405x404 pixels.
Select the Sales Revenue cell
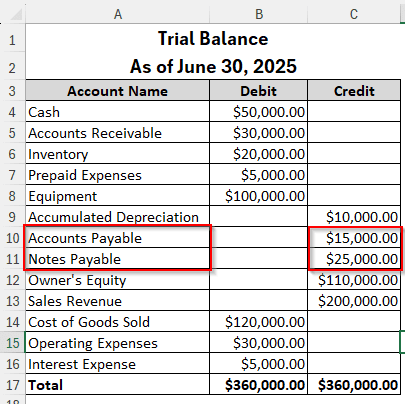117,301
